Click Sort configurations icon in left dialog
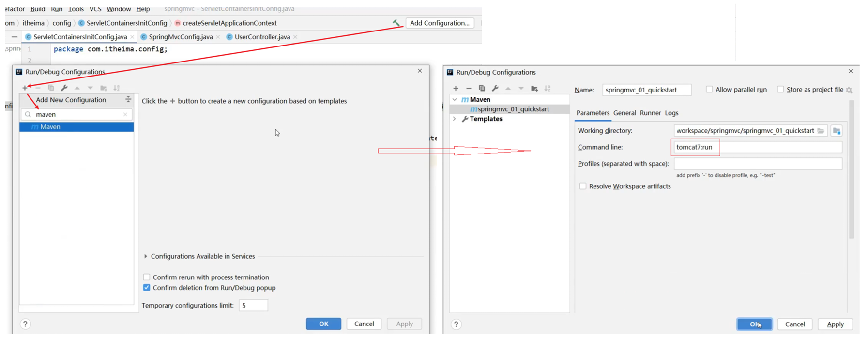This screenshot has width=868, height=339. (117, 88)
